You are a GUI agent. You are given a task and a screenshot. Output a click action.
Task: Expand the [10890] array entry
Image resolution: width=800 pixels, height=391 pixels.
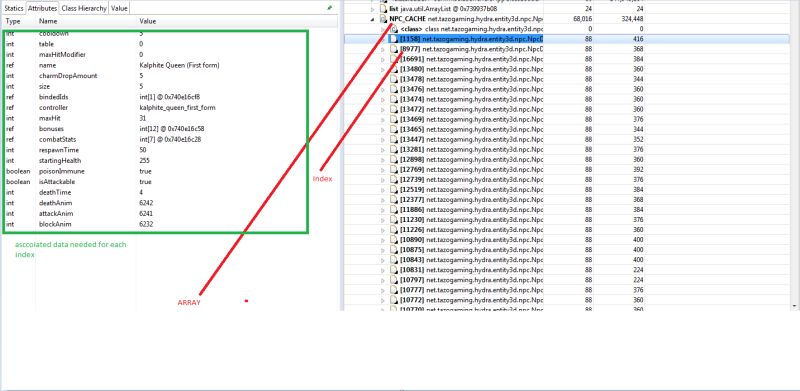(x=383, y=239)
